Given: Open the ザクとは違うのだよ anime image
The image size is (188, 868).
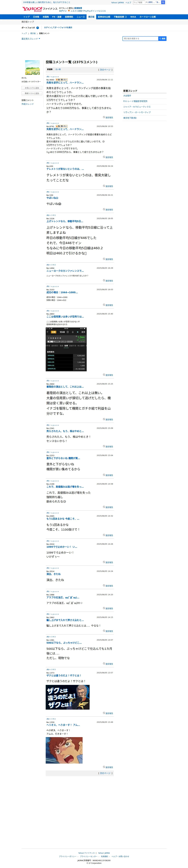Looking at the screenshot, I should (x=67, y=697).
